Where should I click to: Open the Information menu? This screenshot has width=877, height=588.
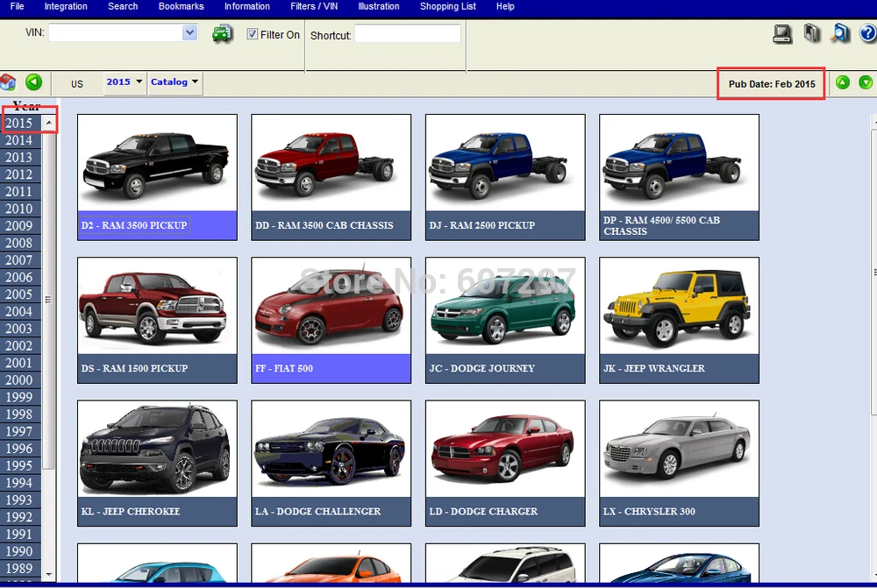tap(247, 6)
